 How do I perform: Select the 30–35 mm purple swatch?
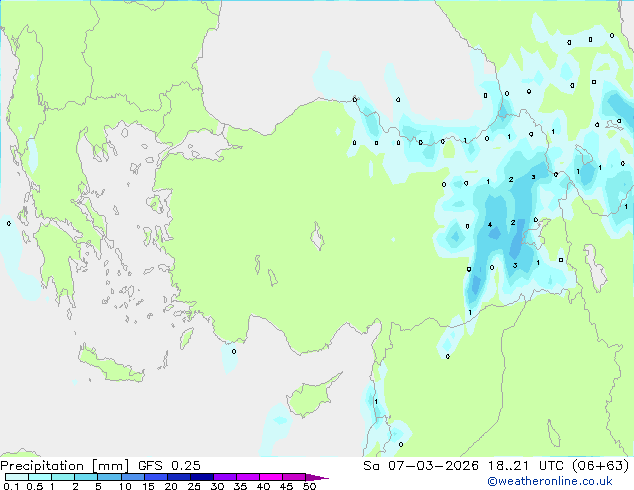[225, 477]
